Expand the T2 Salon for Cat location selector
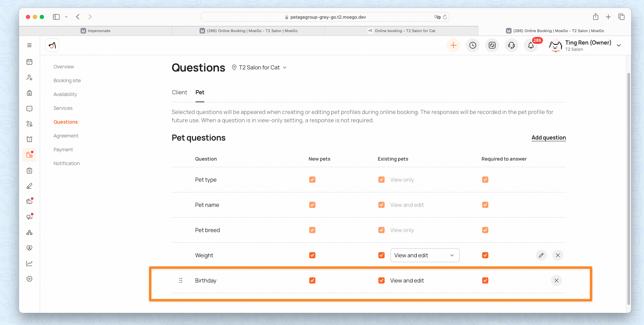 coord(259,68)
